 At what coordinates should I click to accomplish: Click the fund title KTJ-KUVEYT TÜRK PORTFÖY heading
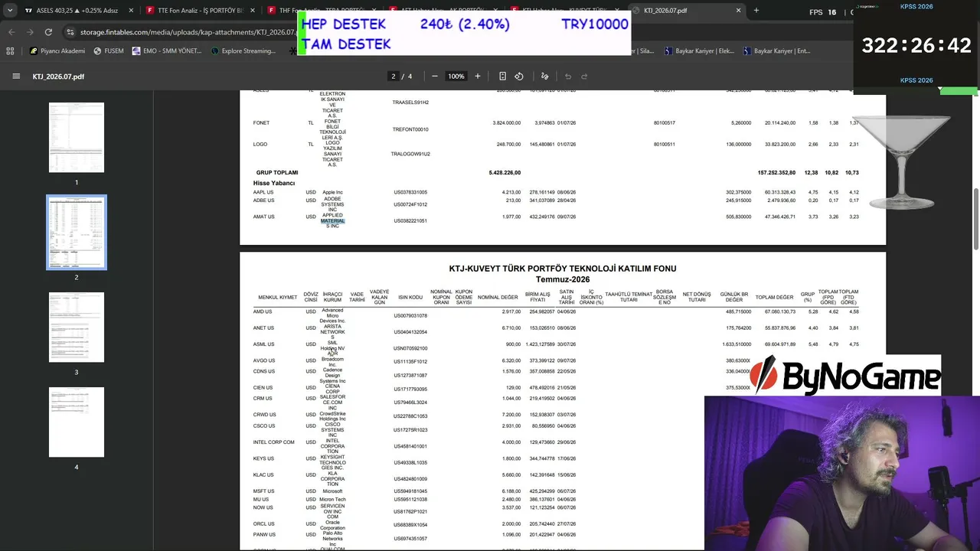[563, 269]
